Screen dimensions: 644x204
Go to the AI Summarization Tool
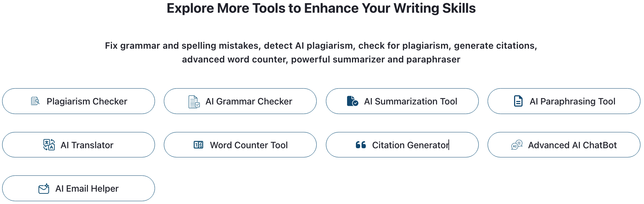click(402, 101)
